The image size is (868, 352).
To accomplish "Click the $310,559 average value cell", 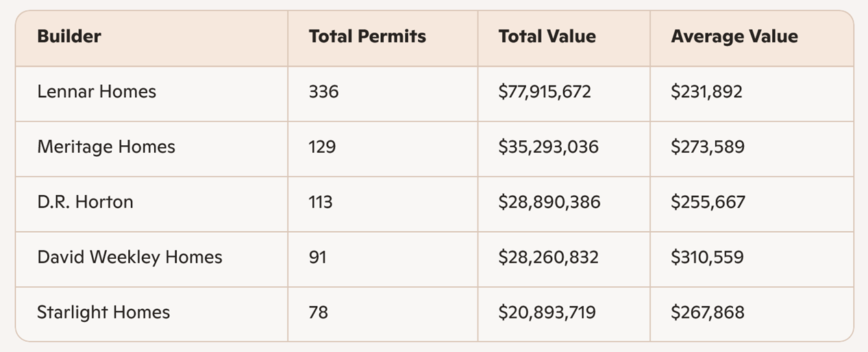I will (707, 257).
